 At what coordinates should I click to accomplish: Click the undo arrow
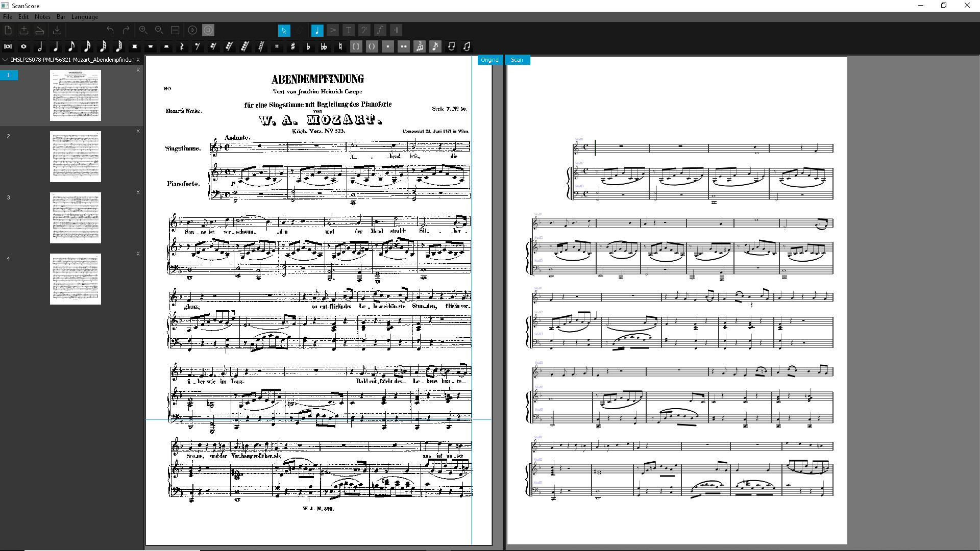[110, 30]
